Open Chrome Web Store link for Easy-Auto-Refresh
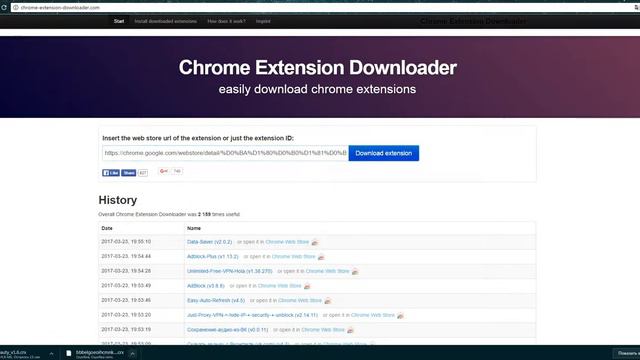Screen dimensions: 640x360 point(300,301)
